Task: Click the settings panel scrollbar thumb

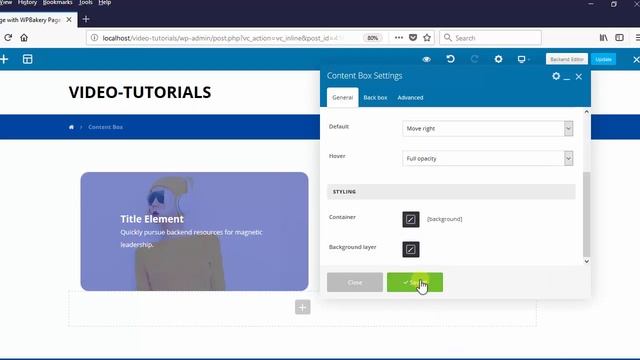Action: pos(587,214)
